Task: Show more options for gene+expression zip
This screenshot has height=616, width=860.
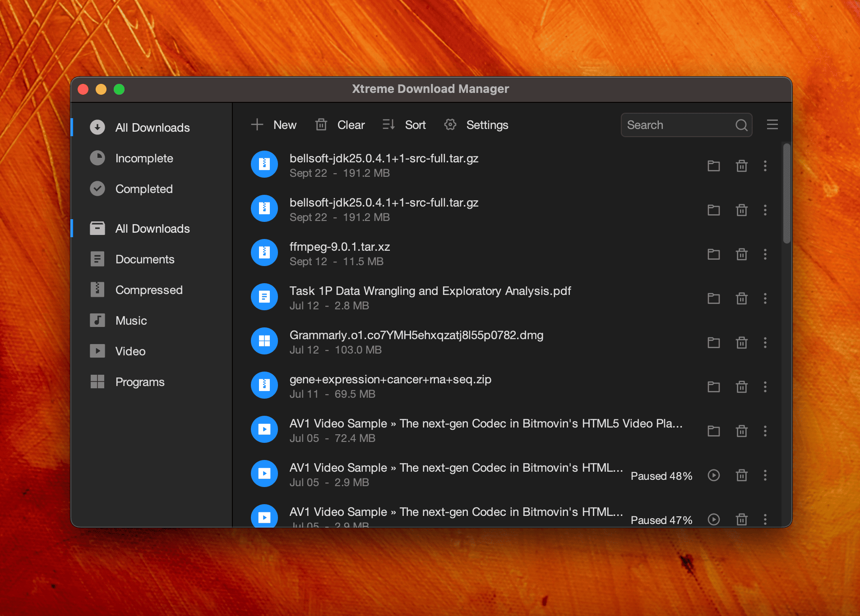Action: point(765,387)
